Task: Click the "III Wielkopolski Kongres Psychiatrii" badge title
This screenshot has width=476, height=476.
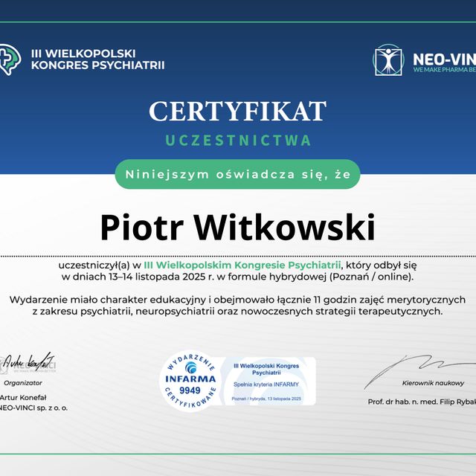Action: click(x=266, y=369)
